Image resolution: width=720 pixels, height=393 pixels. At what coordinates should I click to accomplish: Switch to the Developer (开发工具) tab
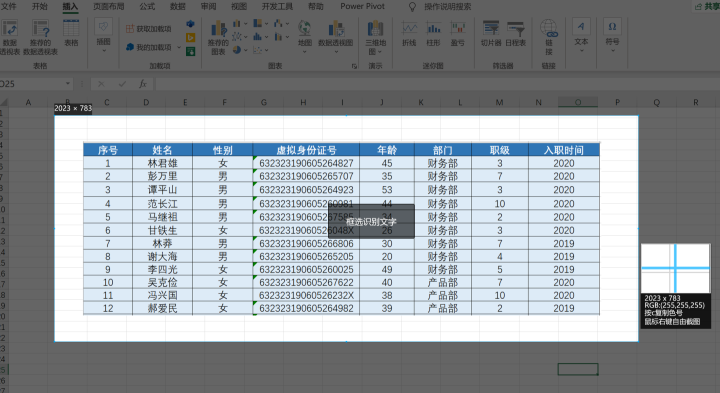277,6
